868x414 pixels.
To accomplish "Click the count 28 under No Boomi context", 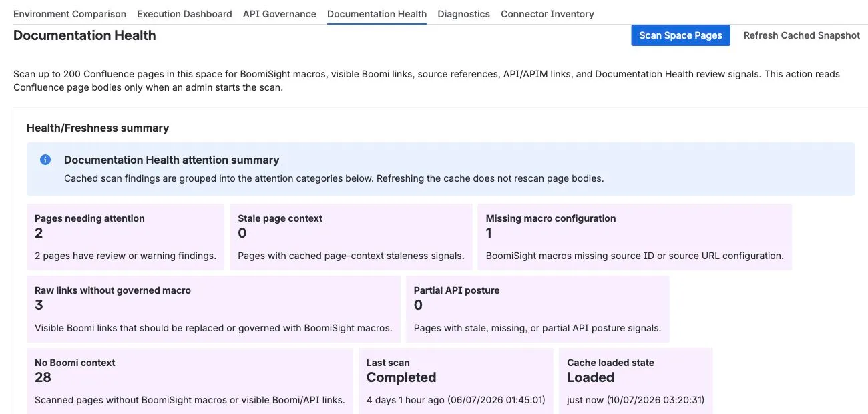I will point(43,377).
